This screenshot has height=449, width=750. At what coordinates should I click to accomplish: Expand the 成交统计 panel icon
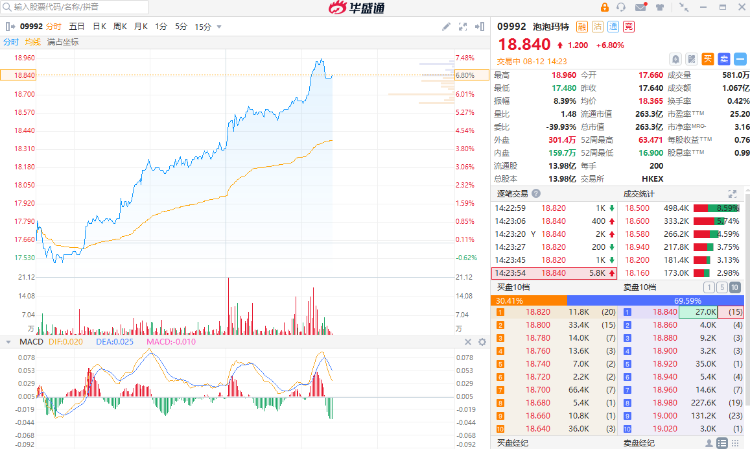point(732,194)
